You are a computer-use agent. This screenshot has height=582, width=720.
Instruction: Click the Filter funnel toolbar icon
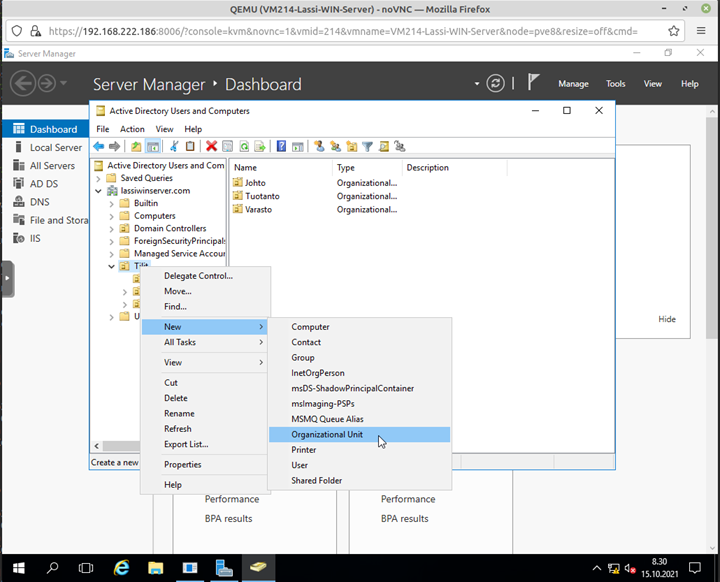pyautogui.click(x=367, y=147)
